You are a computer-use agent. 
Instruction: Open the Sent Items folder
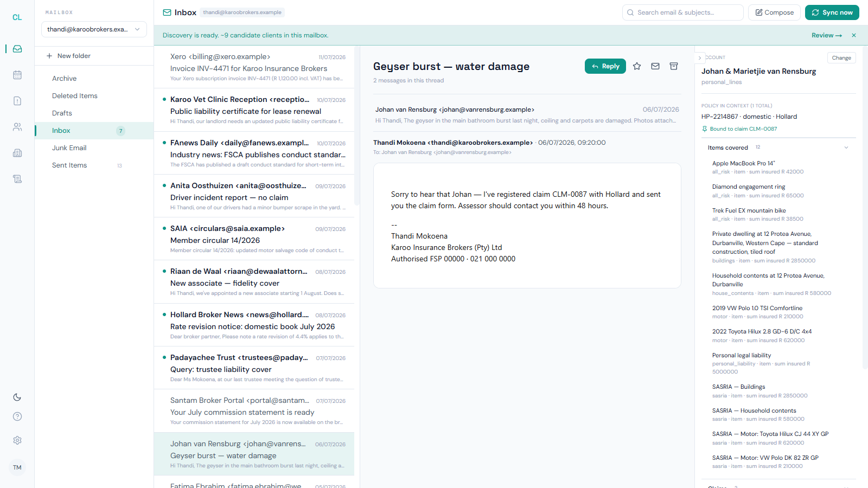[94, 165]
